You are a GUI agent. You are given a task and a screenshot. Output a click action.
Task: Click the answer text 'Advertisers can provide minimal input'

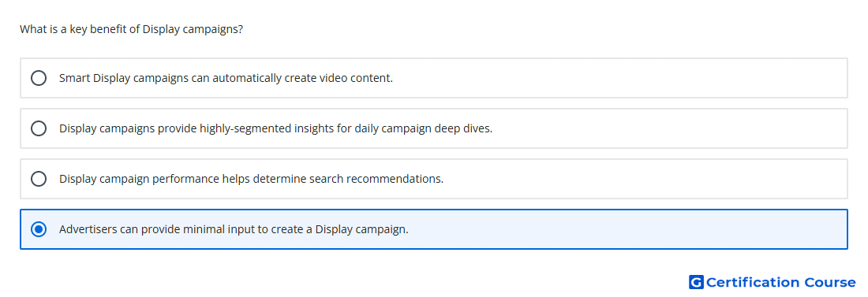157,229
